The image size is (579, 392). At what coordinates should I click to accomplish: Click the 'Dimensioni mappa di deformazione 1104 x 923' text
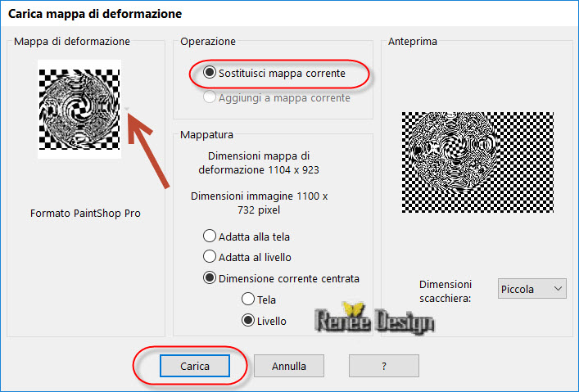click(x=259, y=163)
